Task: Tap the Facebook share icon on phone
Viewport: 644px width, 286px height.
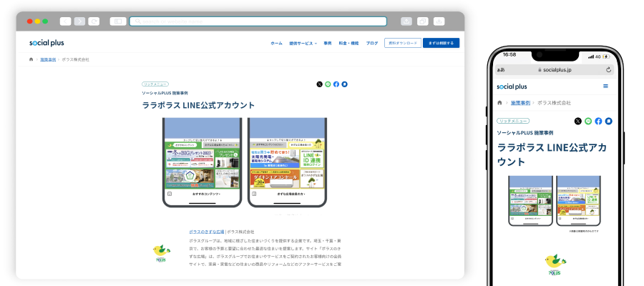Action: pos(598,121)
